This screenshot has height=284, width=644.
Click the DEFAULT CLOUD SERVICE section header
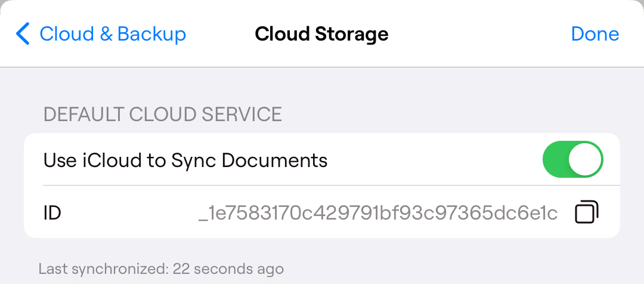click(x=163, y=115)
